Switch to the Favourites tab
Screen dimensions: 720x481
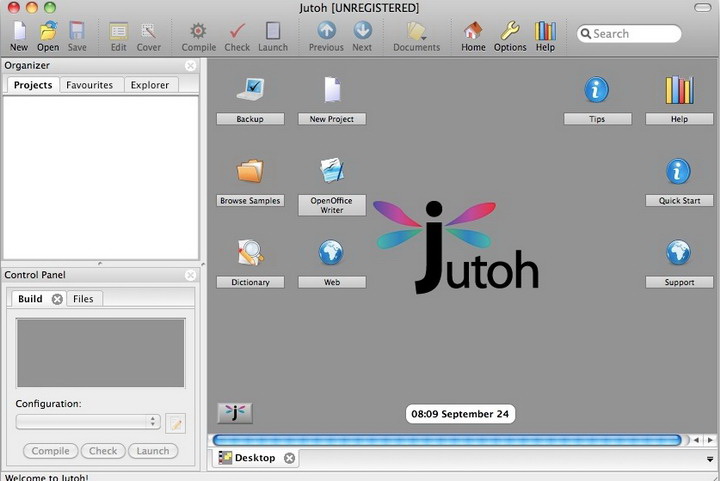tap(90, 85)
